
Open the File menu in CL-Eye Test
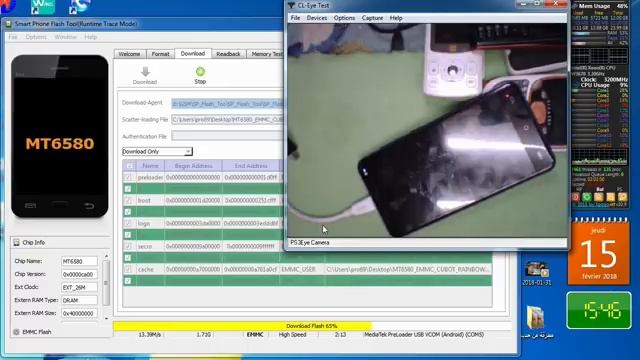295,18
